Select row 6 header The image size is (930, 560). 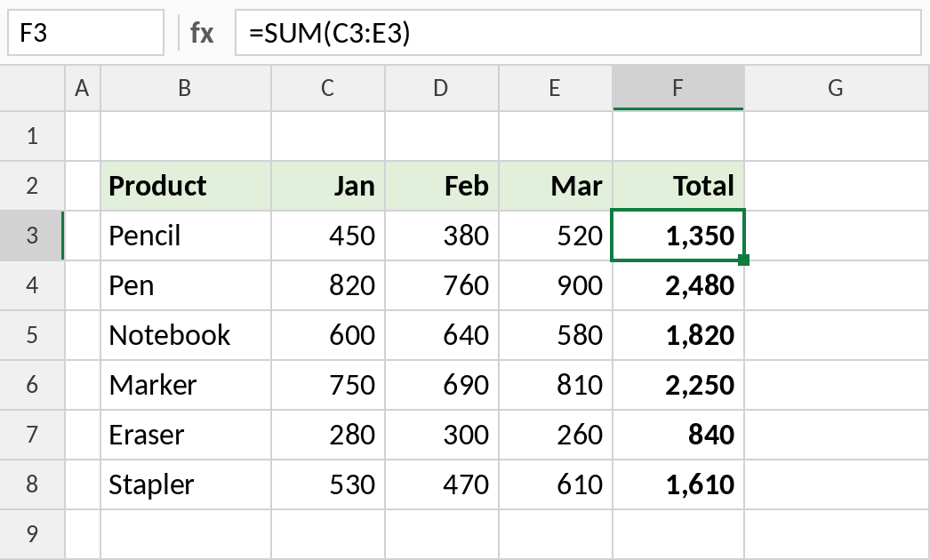(32, 385)
